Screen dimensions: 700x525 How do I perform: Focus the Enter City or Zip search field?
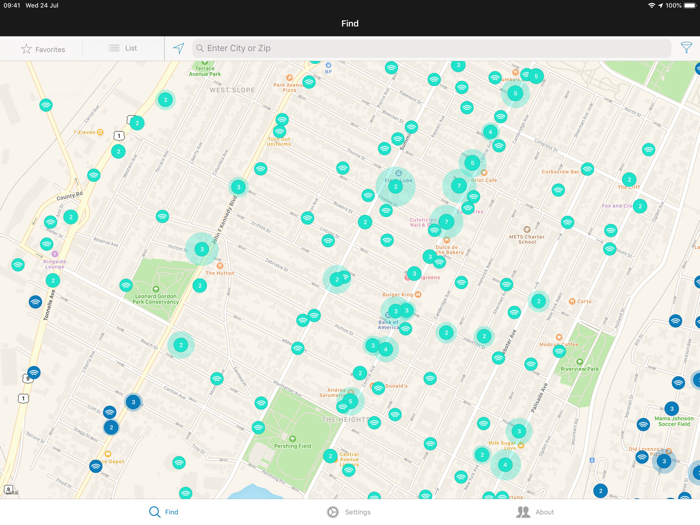431,48
